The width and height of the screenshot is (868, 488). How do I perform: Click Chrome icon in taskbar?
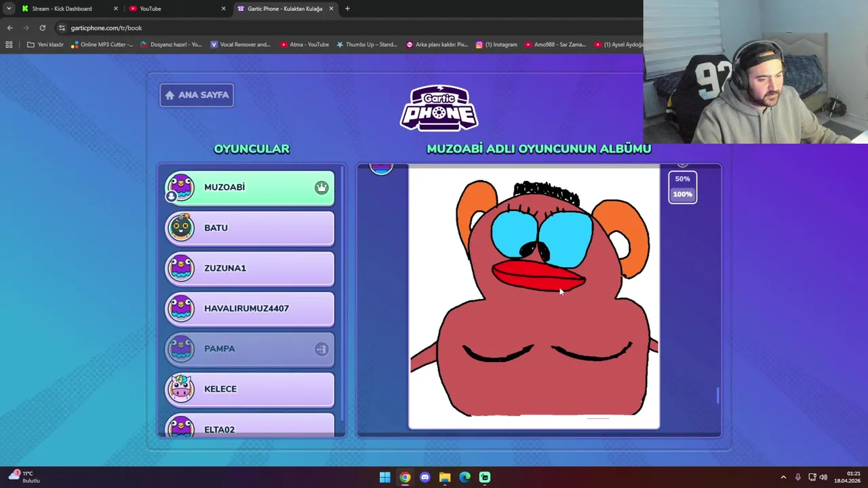(x=405, y=477)
